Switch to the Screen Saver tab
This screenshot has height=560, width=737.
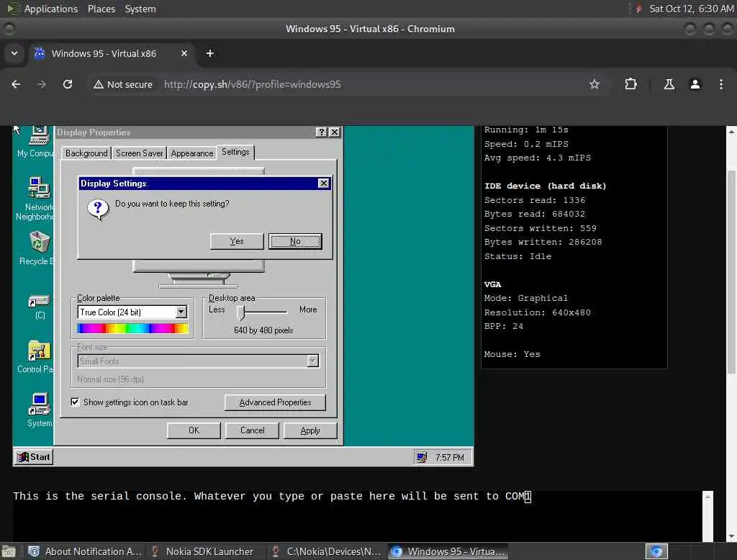click(x=139, y=153)
